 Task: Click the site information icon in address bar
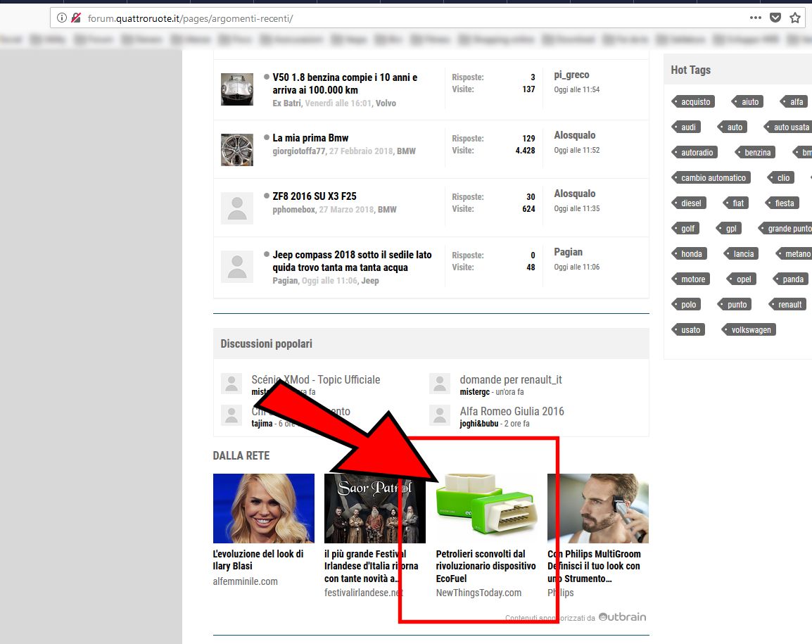pos(62,18)
